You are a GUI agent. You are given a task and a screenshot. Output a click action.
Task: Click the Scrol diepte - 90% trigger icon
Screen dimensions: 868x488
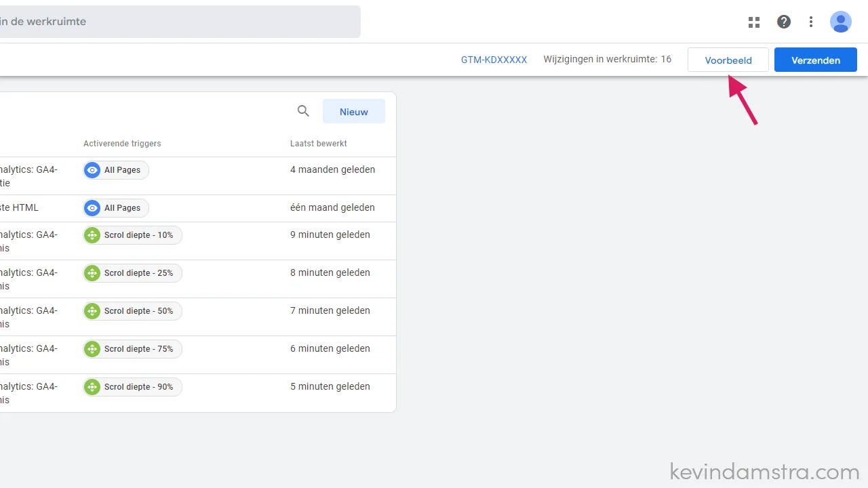[x=92, y=387]
